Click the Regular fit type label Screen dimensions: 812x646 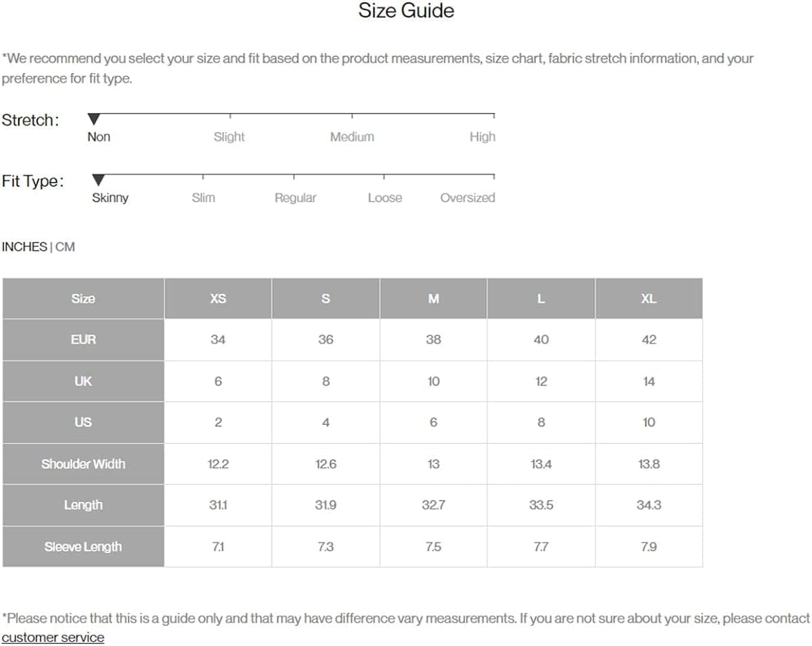(295, 198)
